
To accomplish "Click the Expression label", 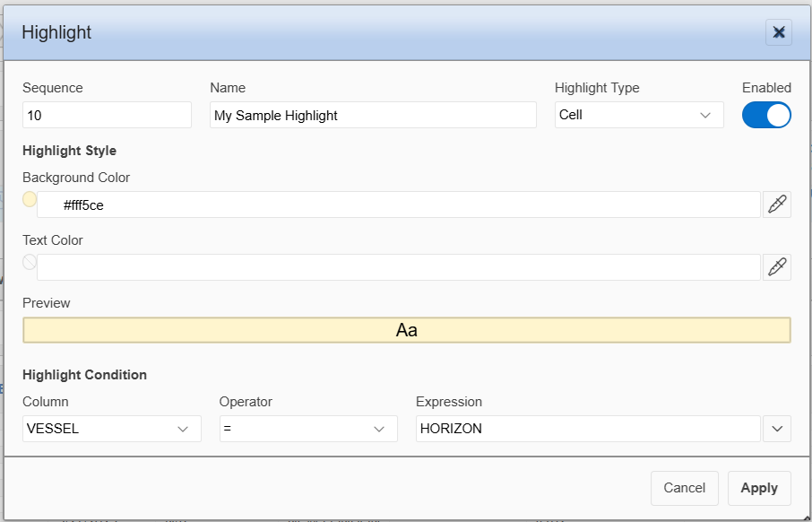I will (x=448, y=402).
